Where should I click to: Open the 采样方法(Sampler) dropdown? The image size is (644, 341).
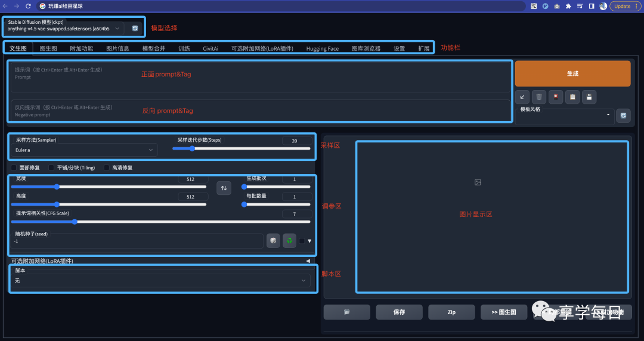pyautogui.click(x=84, y=150)
